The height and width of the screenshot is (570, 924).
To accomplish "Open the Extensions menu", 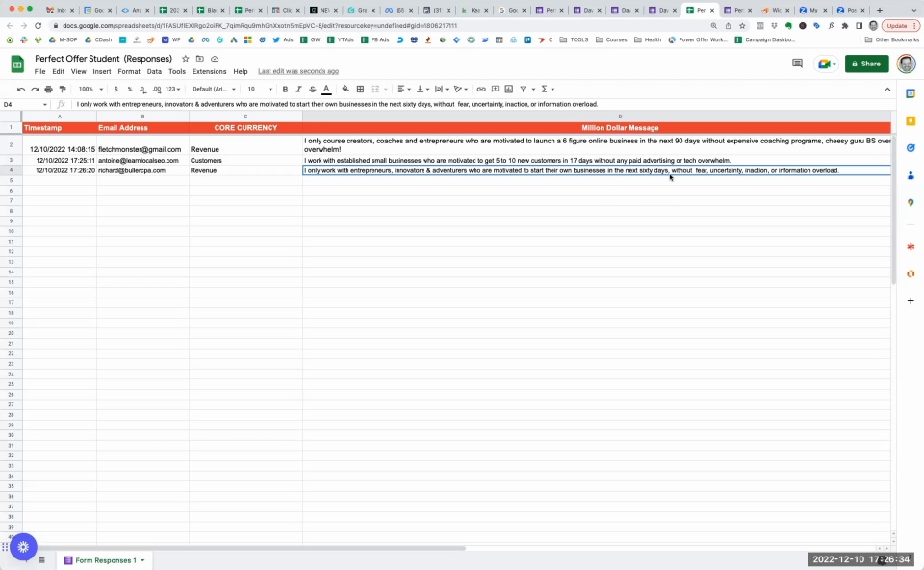I will [209, 72].
